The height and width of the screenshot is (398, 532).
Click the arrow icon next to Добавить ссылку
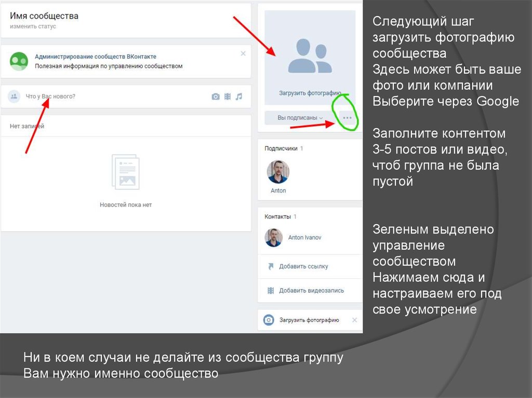point(270,267)
